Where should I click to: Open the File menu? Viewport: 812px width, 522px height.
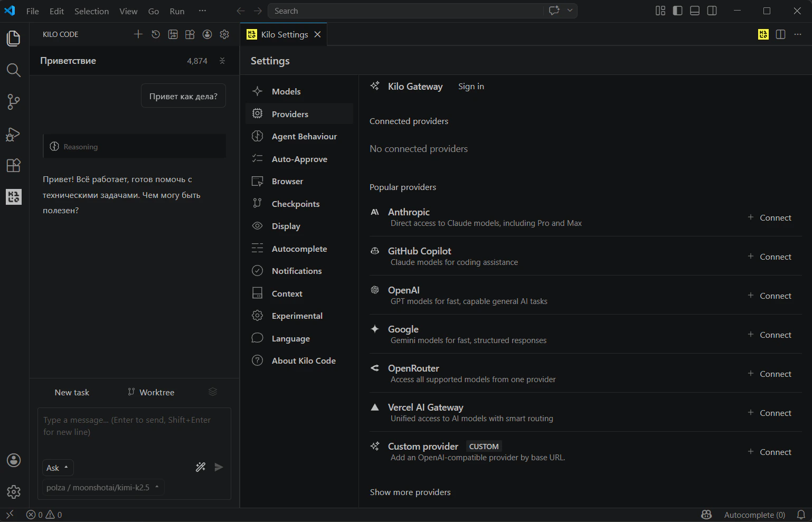coord(33,11)
